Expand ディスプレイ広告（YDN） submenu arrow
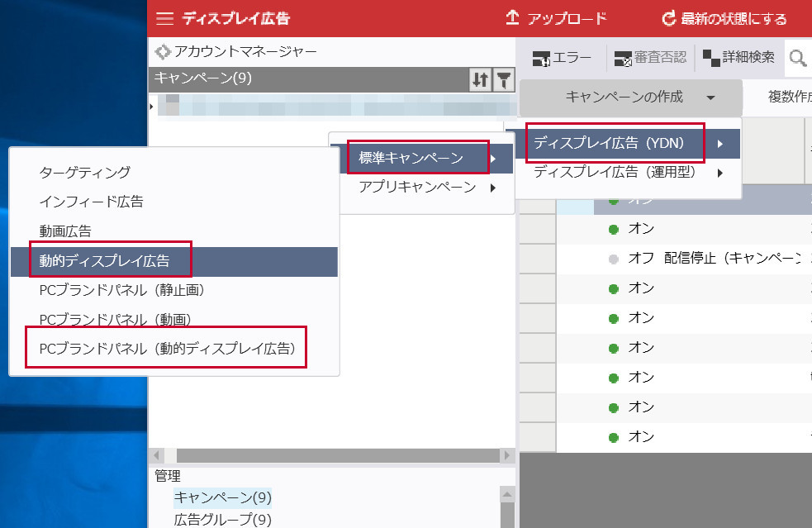The height and width of the screenshot is (528, 812). point(720,144)
